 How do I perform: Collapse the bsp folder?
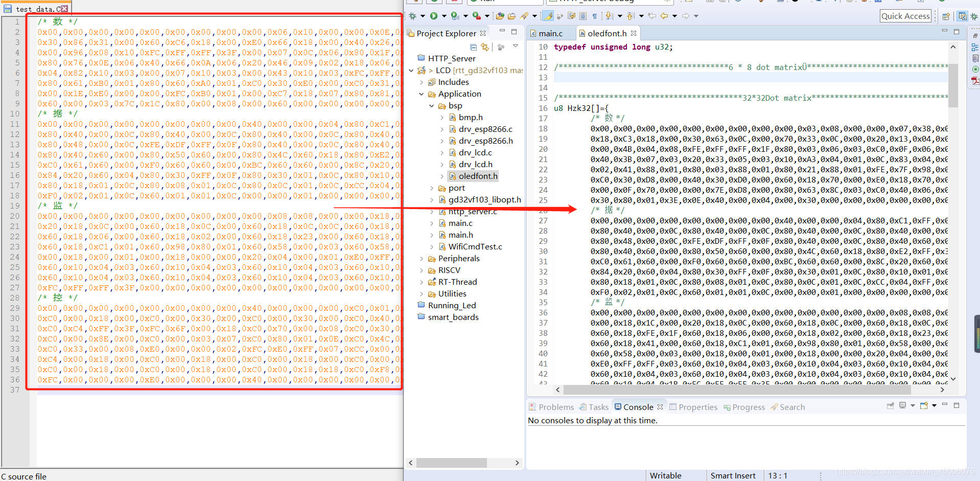[x=432, y=106]
